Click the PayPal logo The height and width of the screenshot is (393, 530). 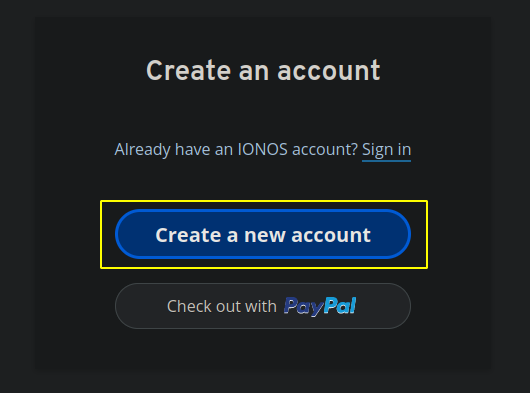point(320,306)
